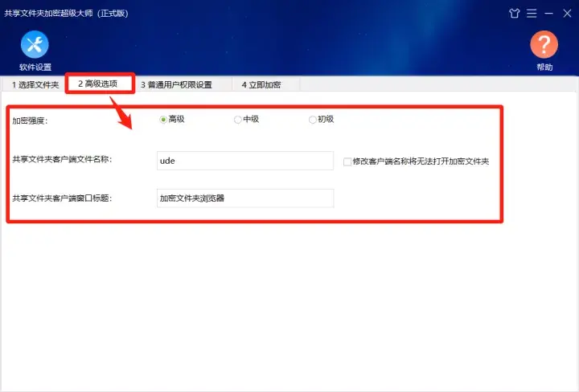Open the hamburger menu icon in title bar
This screenshot has width=579, height=392.
coord(532,14)
